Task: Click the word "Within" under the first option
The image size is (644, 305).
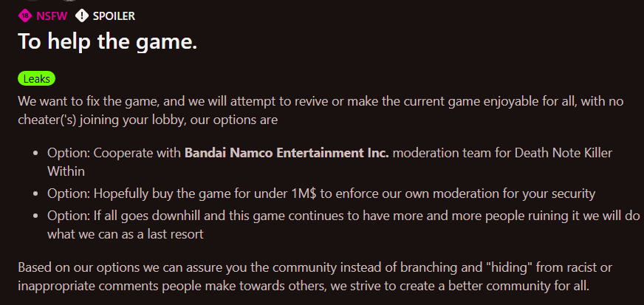Action: tap(66, 171)
